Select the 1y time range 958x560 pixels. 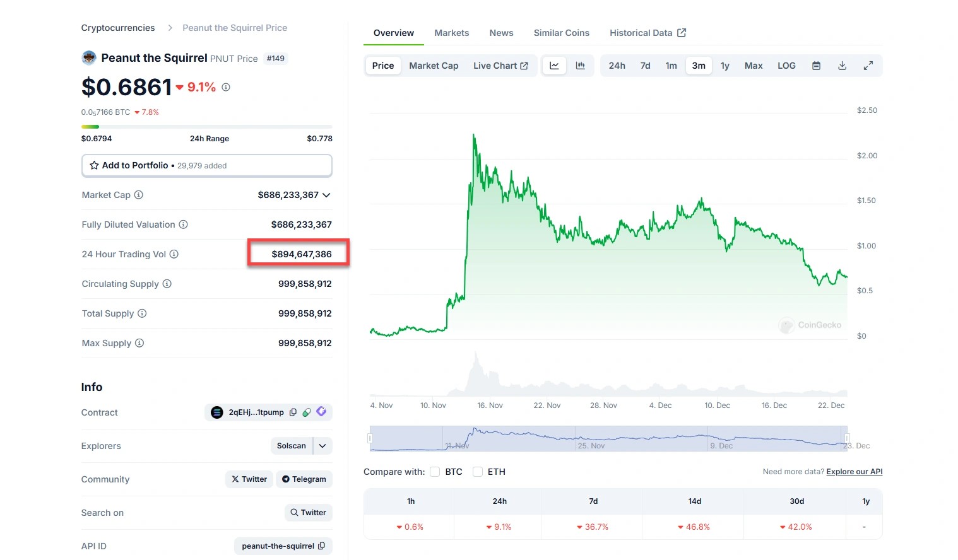(x=725, y=66)
